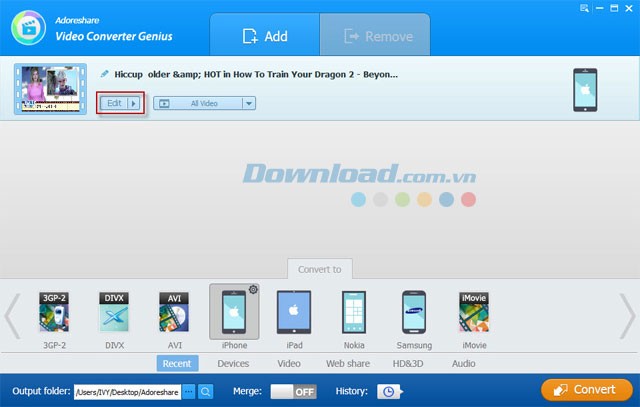Click the pencil rename icon beside the title
The width and height of the screenshot is (640, 407).
105,74
